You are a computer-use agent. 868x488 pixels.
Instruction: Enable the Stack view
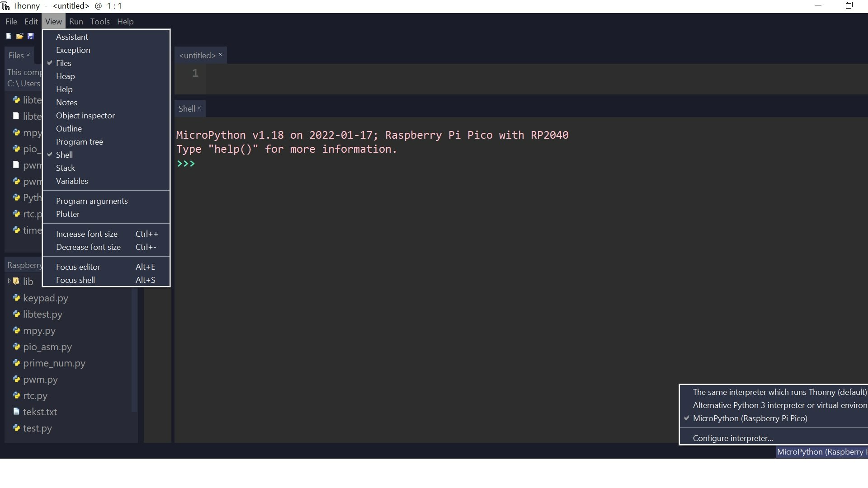click(106, 168)
